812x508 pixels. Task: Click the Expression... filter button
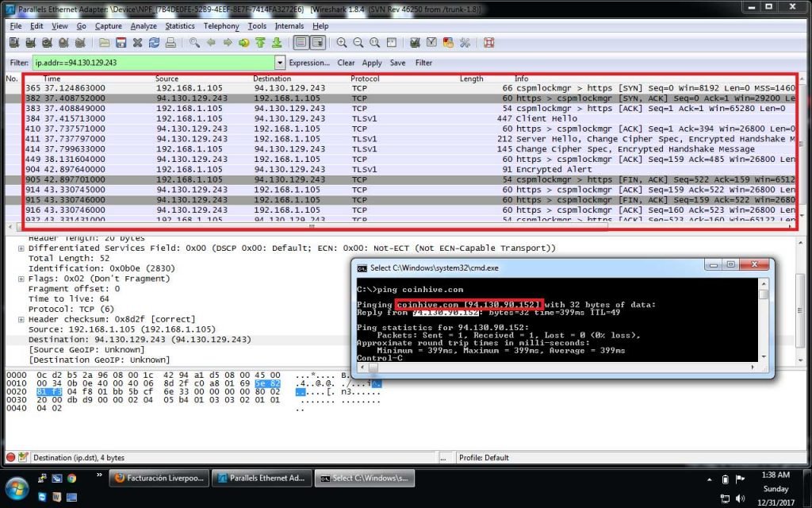click(x=309, y=63)
